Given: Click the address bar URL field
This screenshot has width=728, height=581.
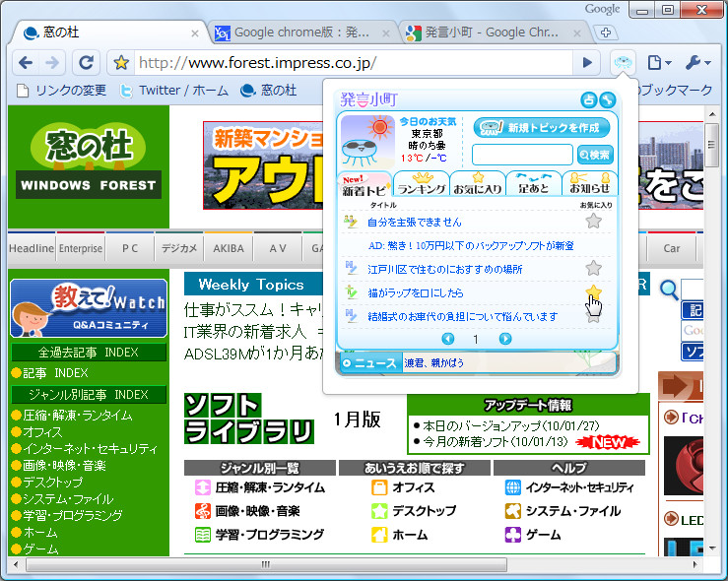Looking at the screenshot, I should (x=353, y=63).
